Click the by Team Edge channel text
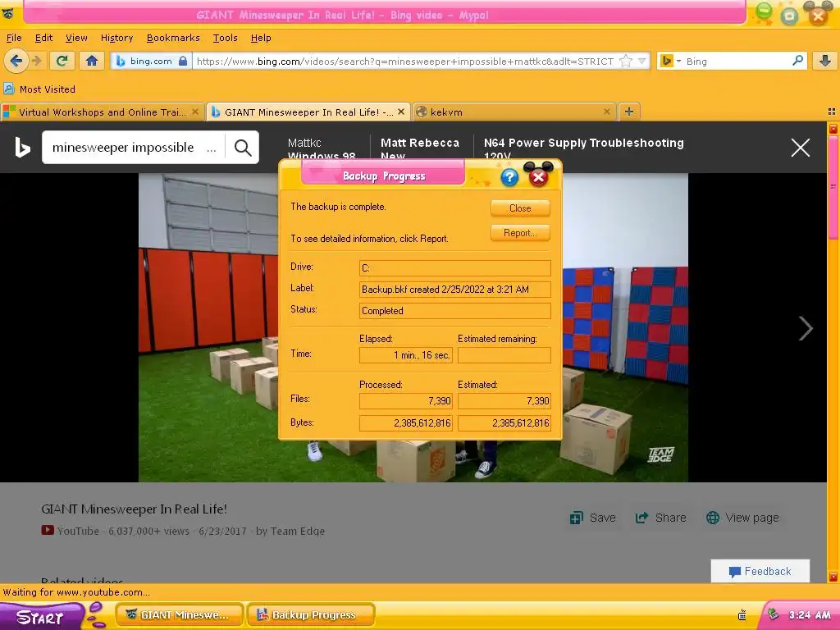The height and width of the screenshot is (630, 840). [x=290, y=531]
